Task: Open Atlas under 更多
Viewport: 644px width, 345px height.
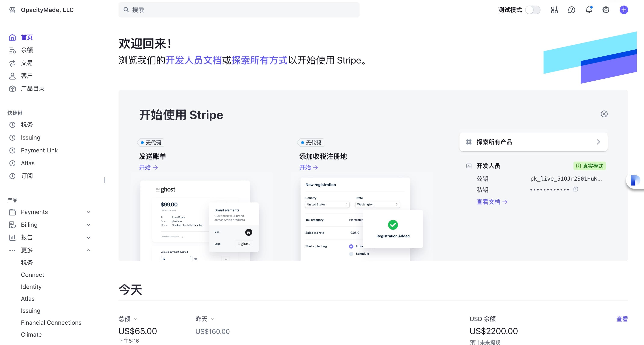Action: click(28, 299)
